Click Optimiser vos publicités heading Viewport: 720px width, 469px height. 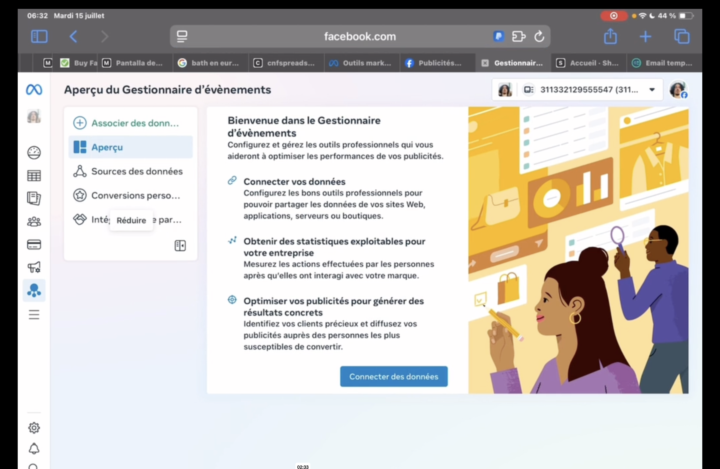pos(333,307)
